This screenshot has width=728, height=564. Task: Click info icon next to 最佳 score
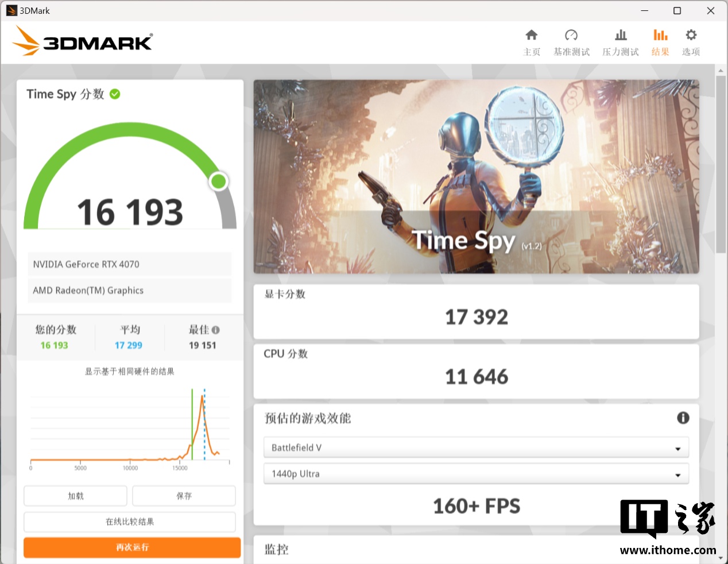216,330
